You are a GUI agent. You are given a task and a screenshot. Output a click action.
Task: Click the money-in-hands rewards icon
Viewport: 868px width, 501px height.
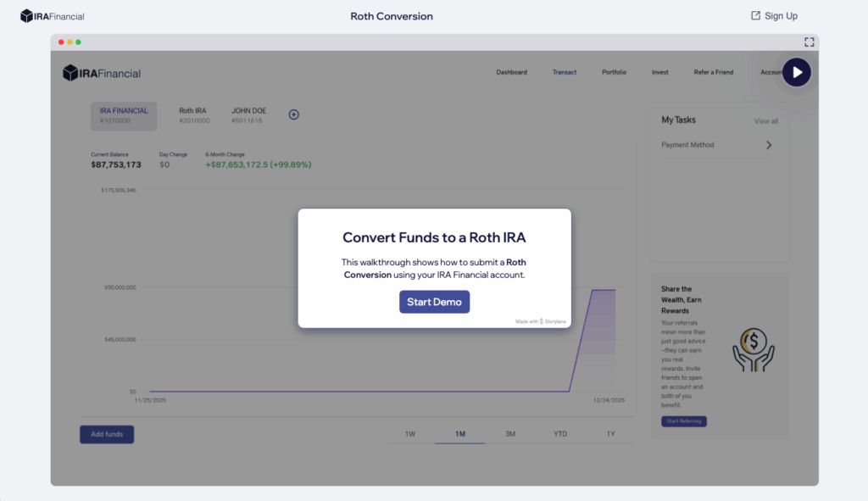tap(753, 350)
